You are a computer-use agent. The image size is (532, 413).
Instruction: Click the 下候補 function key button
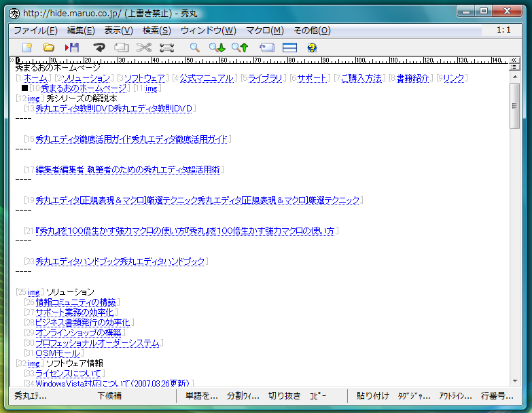pos(109,396)
